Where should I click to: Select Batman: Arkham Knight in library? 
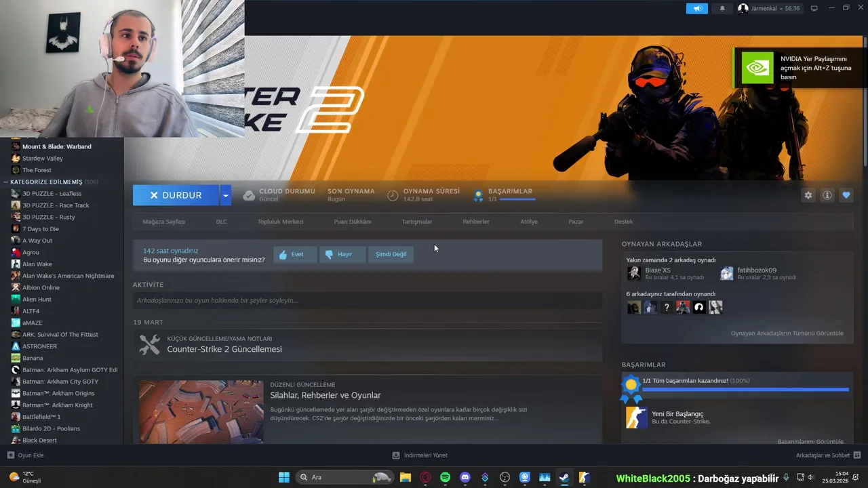tap(57, 405)
